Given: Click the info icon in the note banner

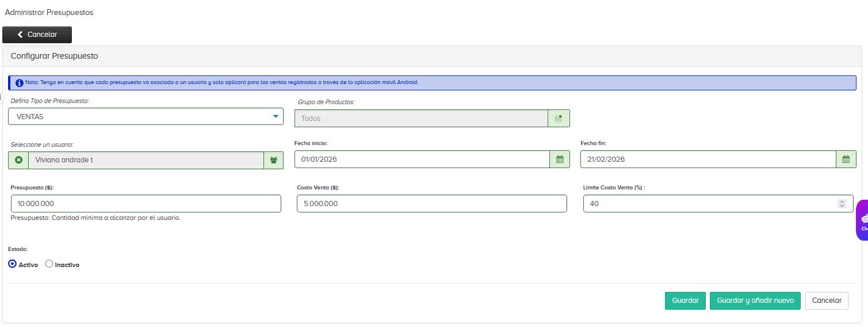Looking at the screenshot, I should [19, 83].
